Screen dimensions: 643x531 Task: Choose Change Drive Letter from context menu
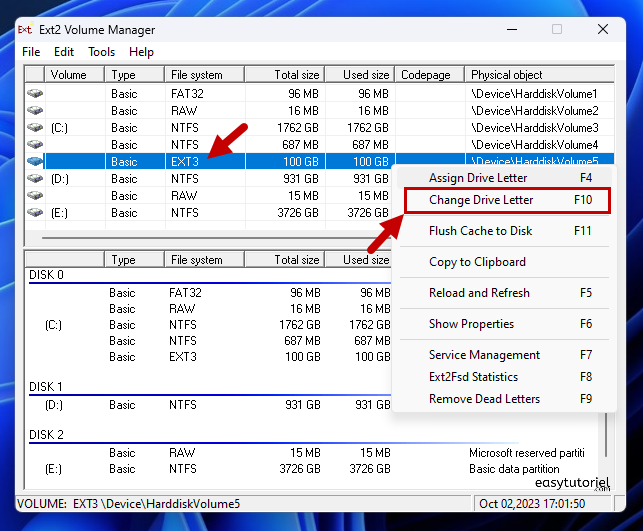481,200
